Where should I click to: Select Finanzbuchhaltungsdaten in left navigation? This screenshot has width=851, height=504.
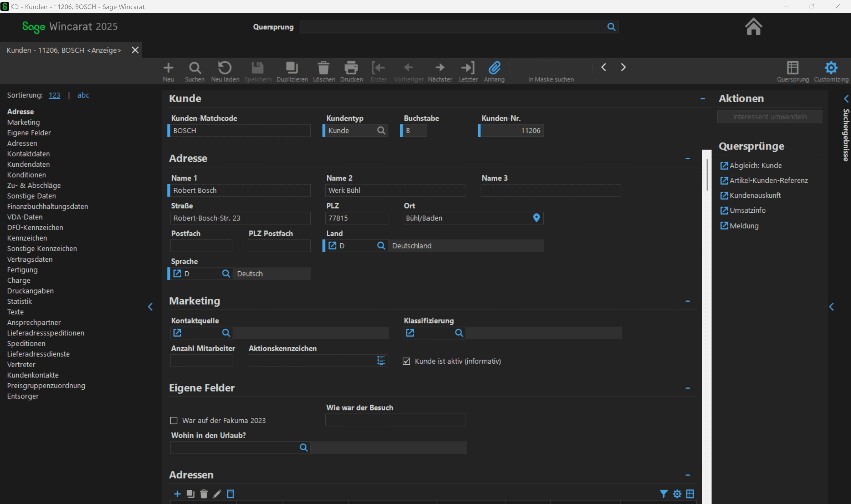point(48,206)
